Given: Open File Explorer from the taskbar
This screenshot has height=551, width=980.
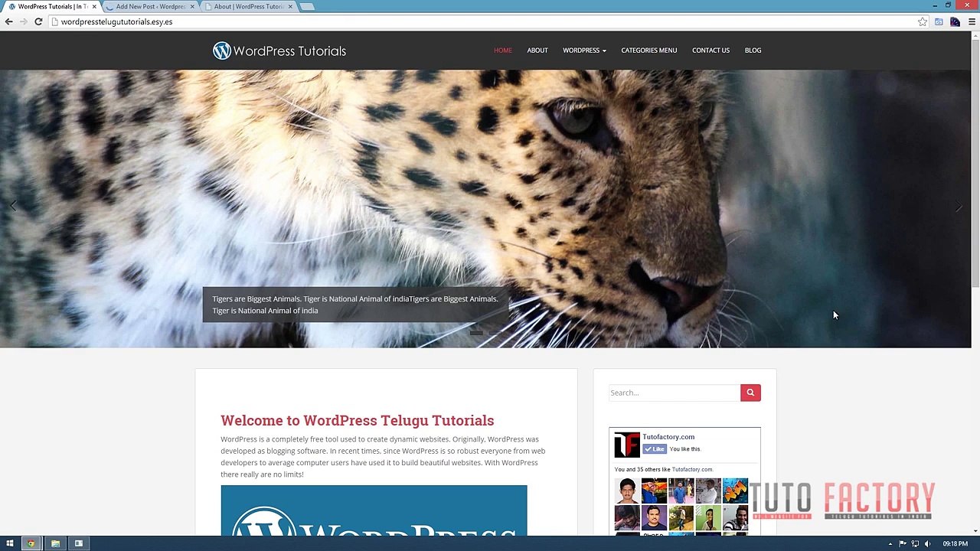Looking at the screenshot, I should tap(55, 543).
